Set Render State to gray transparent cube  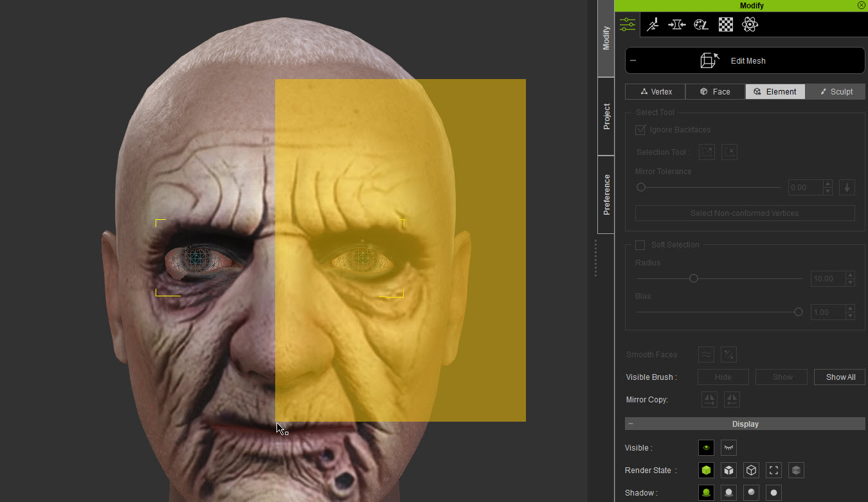796,470
